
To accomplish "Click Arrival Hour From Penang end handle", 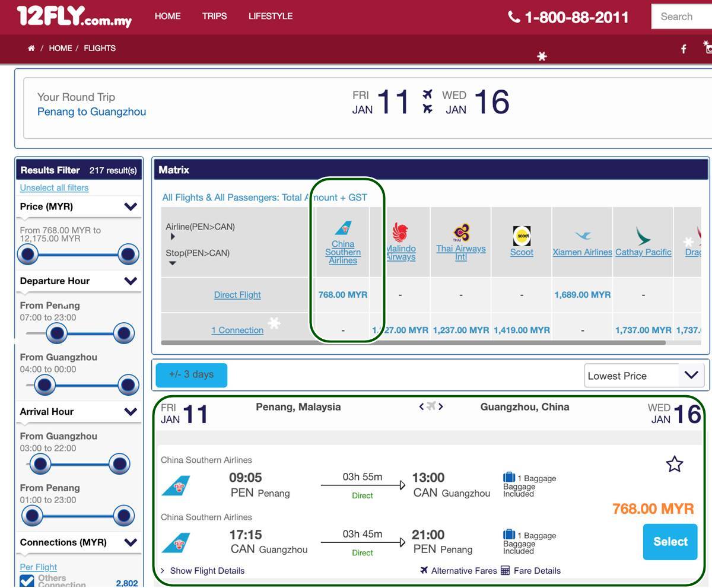I will (x=123, y=516).
